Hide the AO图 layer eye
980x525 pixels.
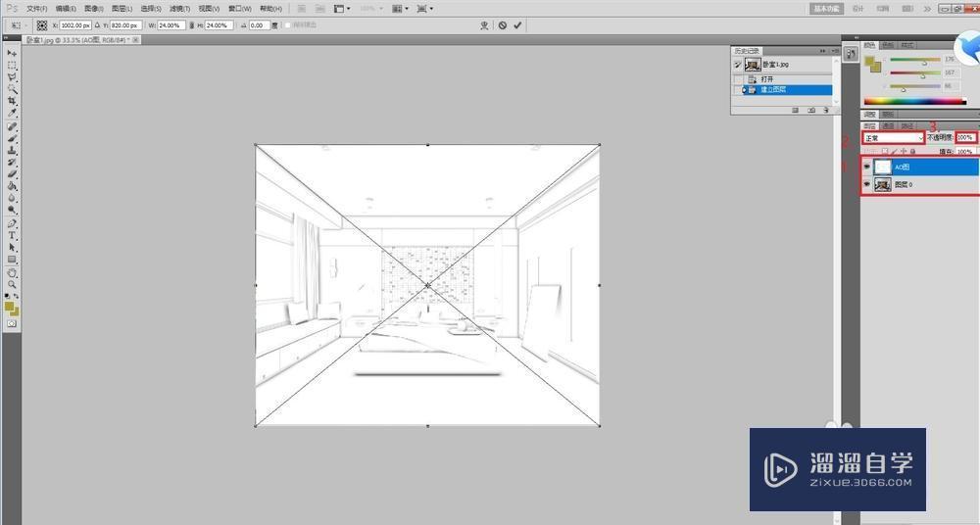click(867, 167)
